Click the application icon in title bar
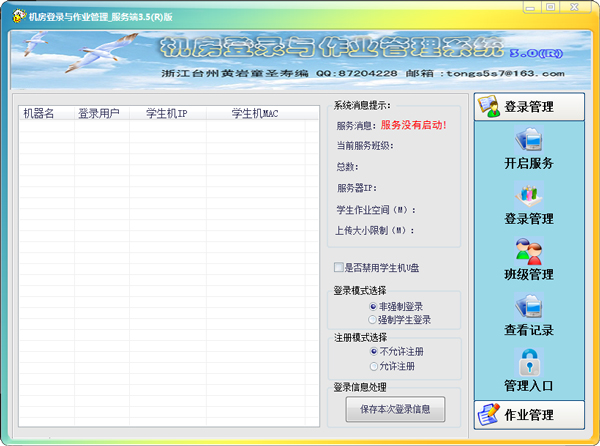The height and width of the screenshot is (446, 600). tap(19, 16)
